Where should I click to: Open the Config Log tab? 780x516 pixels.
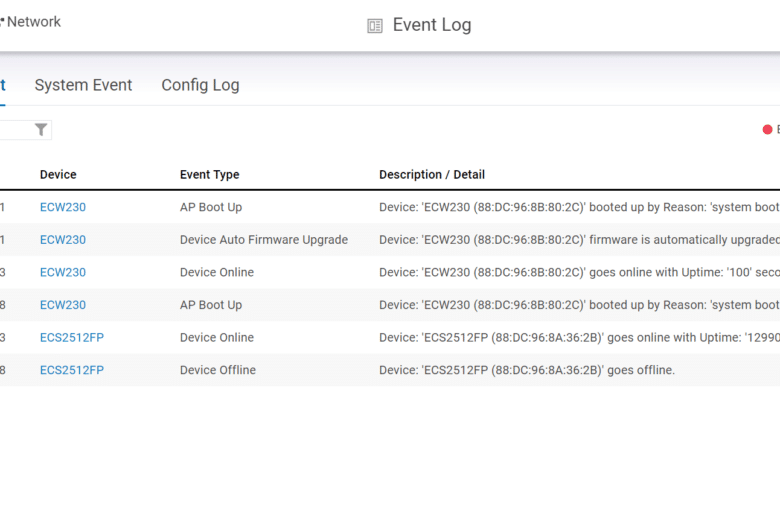point(200,85)
